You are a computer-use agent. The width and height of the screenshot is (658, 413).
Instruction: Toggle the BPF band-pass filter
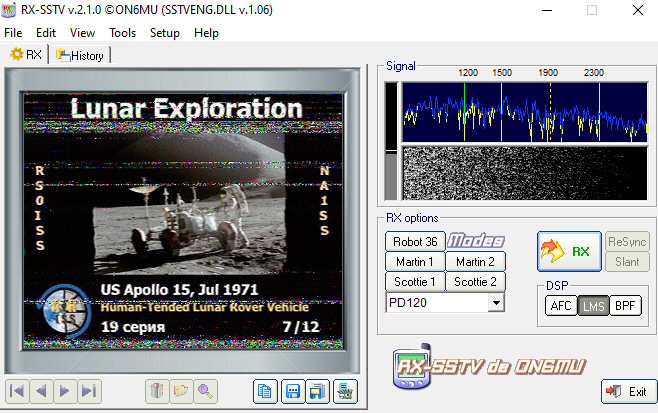coord(624,305)
